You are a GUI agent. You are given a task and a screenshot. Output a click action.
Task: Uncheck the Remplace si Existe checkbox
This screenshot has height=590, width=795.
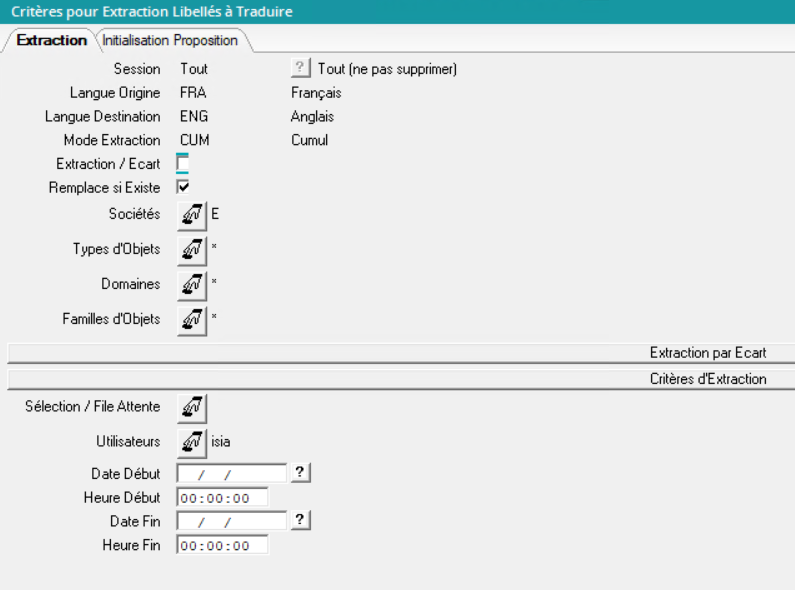pyautogui.click(x=183, y=187)
